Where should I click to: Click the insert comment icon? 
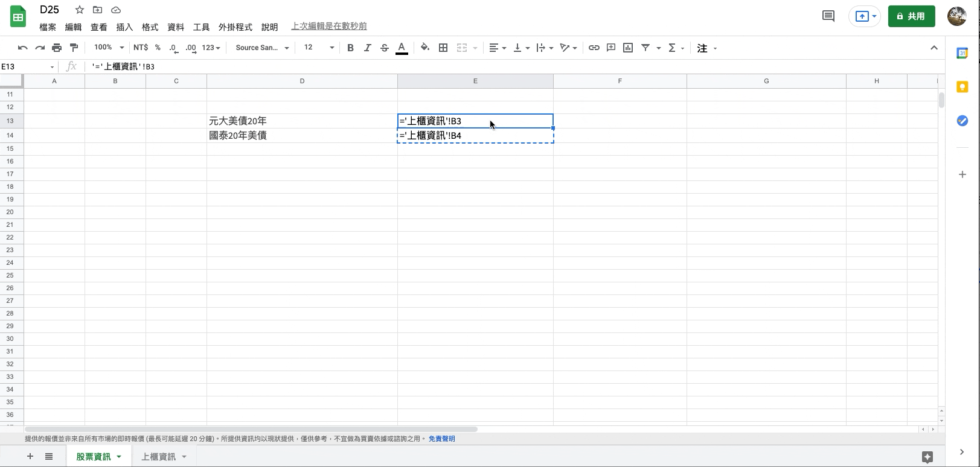pyautogui.click(x=611, y=48)
